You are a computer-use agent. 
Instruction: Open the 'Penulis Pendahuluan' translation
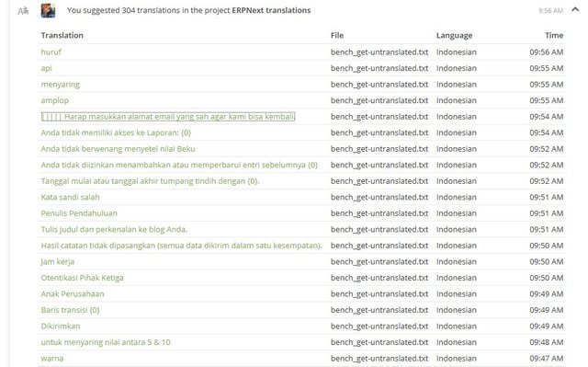(x=79, y=213)
